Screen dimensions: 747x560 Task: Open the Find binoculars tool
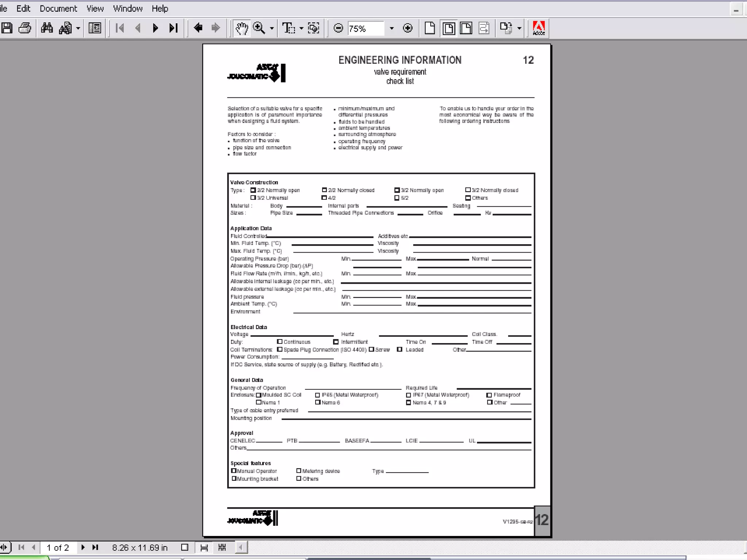click(x=47, y=28)
